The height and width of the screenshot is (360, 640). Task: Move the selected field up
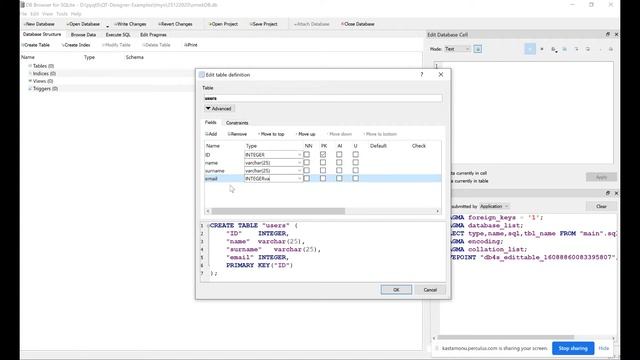click(306, 134)
